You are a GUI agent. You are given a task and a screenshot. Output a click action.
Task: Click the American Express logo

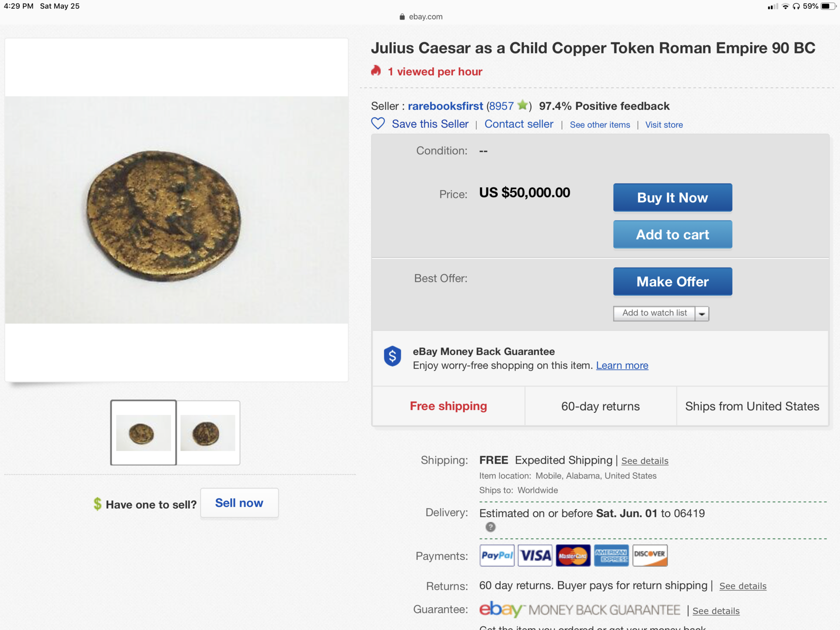612,556
